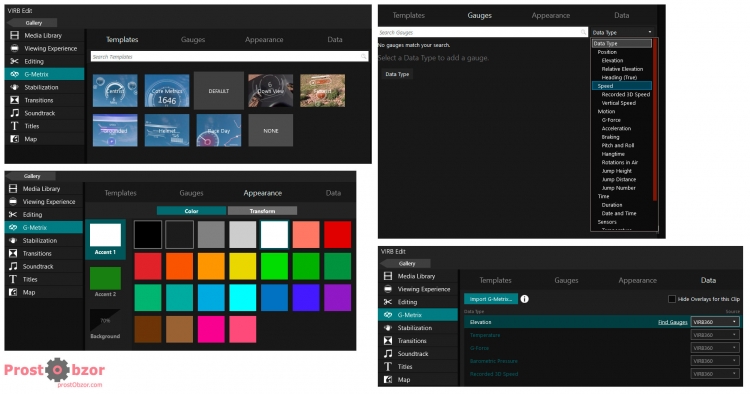750x394 pixels.
Task: Choose the Down View template thumbnail
Action: tap(271, 91)
